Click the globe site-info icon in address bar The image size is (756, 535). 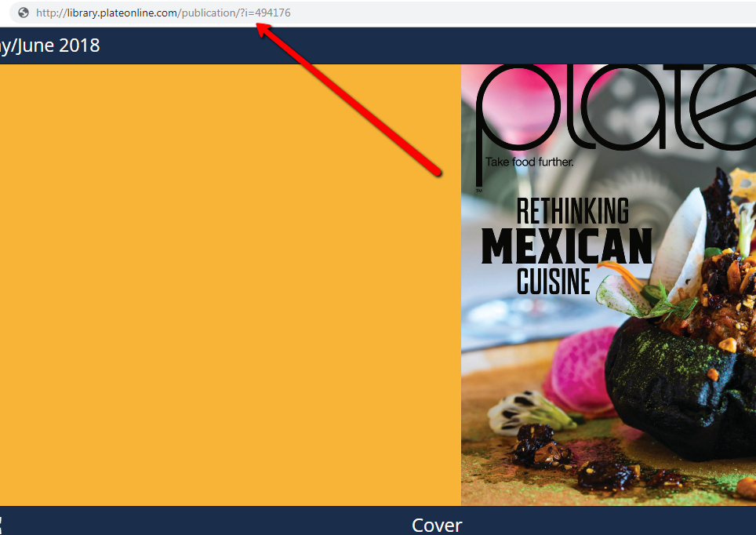pyautogui.click(x=24, y=13)
